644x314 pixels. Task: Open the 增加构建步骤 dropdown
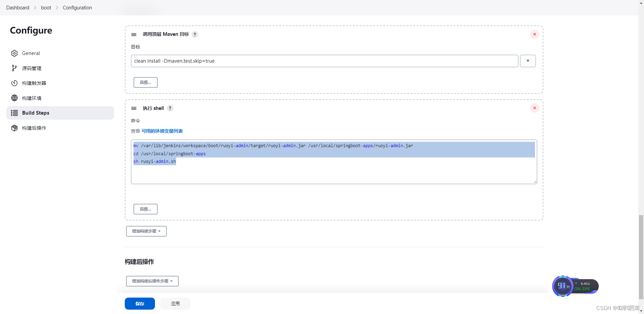146,231
